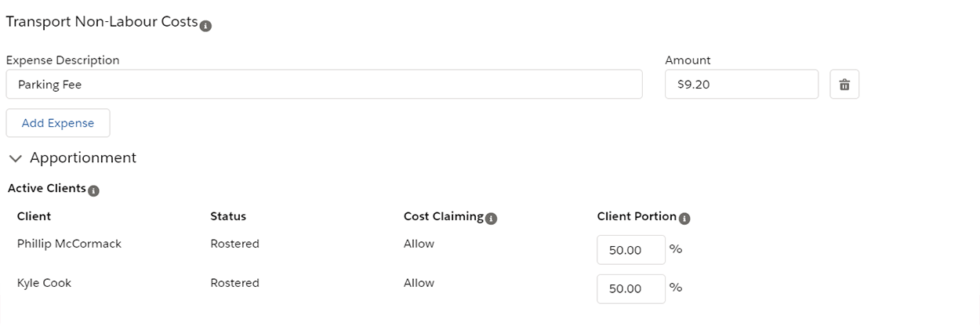Image resolution: width=980 pixels, height=326 pixels.
Task: Edit Kyle Cook's client portion percentage
Action: pyautogui.click(x=631, y=288)
